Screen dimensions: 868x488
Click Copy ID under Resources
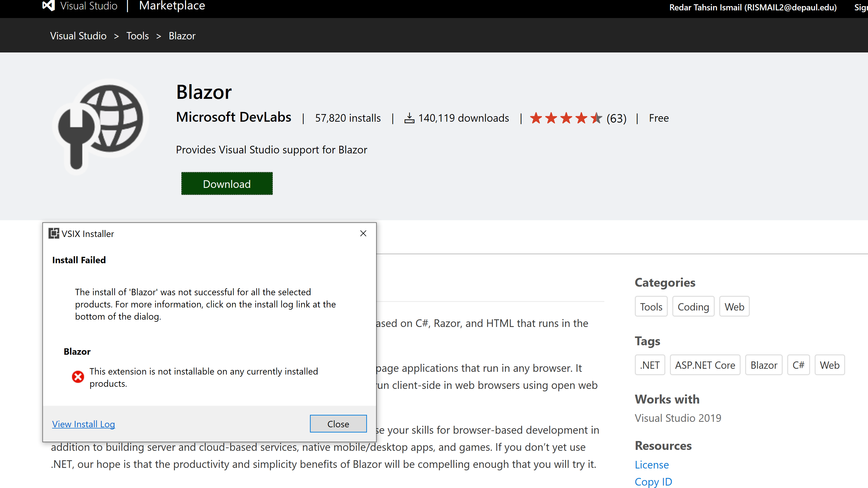pyautogui.click(x=653, y=482)
